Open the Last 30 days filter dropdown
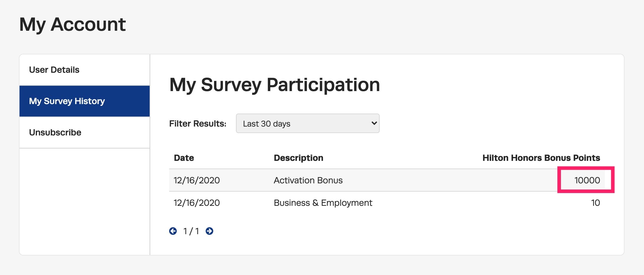 point(308,123)
